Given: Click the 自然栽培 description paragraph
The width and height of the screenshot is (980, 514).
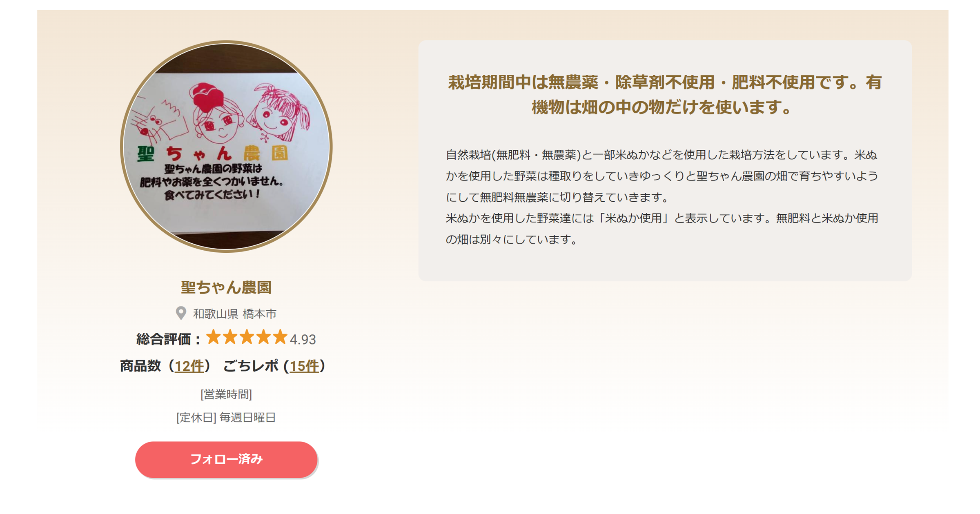Looking at the screenshot, I should point(662,197).
